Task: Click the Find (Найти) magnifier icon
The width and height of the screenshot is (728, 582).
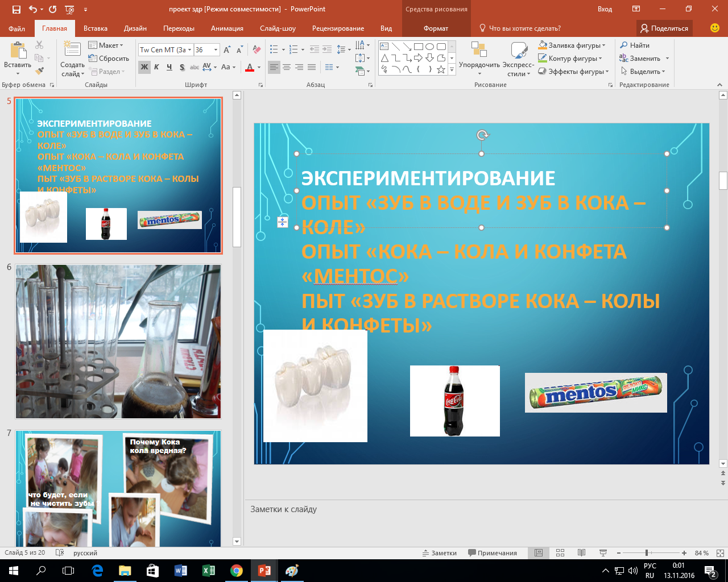Action: 624,45
